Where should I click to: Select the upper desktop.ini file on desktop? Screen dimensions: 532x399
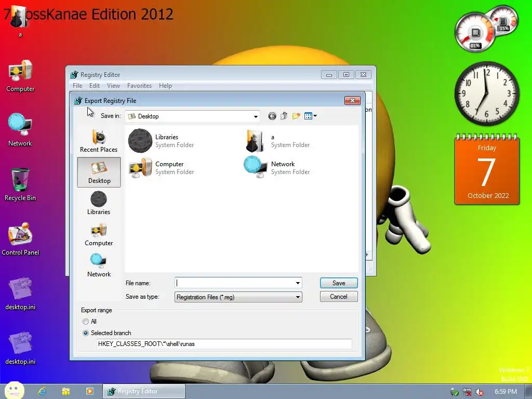tap(20, 294)
